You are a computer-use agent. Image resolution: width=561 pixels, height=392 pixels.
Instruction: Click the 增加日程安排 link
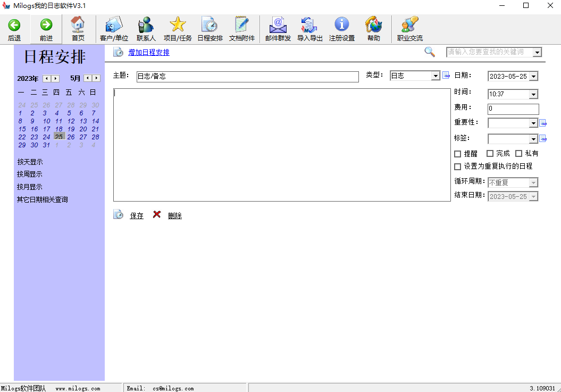tap(149, 52)
